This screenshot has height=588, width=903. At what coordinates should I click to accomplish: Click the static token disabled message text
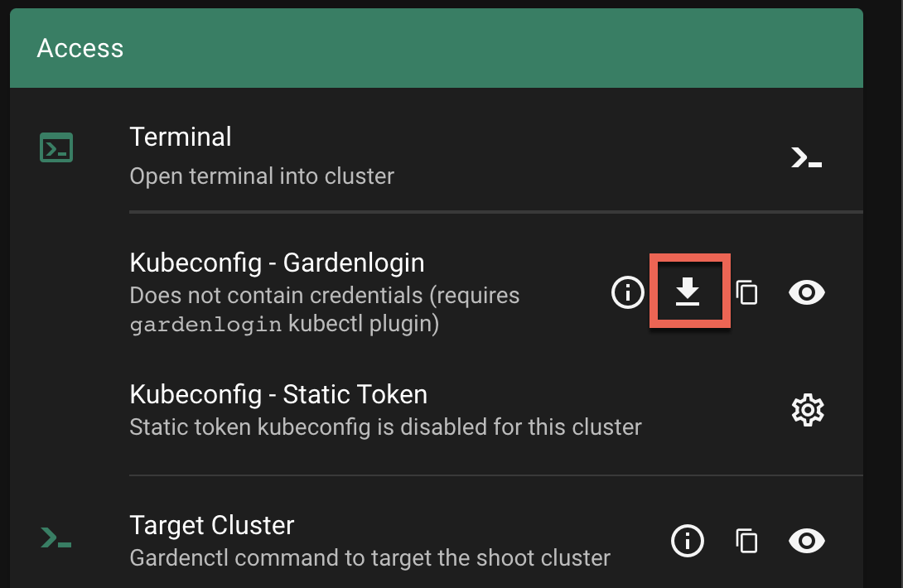click(x=385, y=427)
